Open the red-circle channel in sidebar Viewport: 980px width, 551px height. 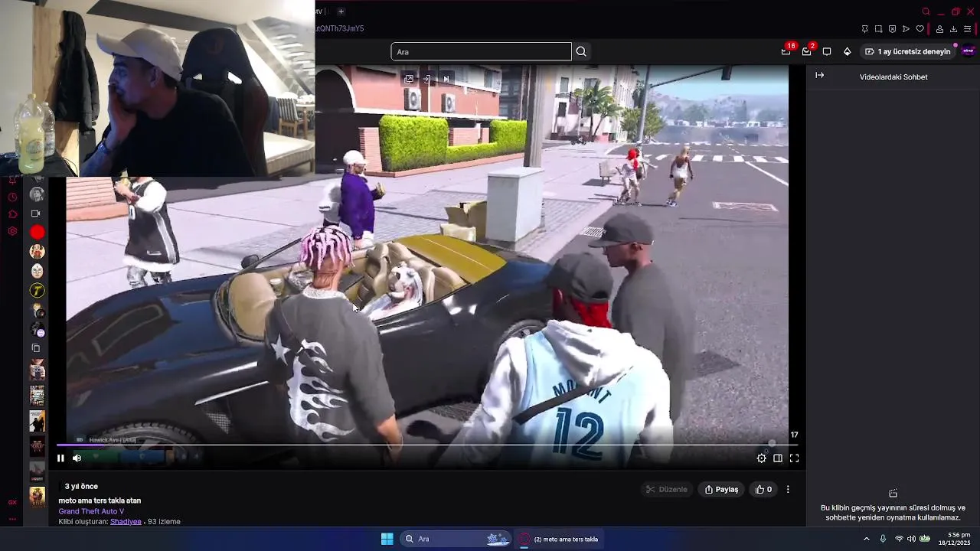[x=37, y=232]
